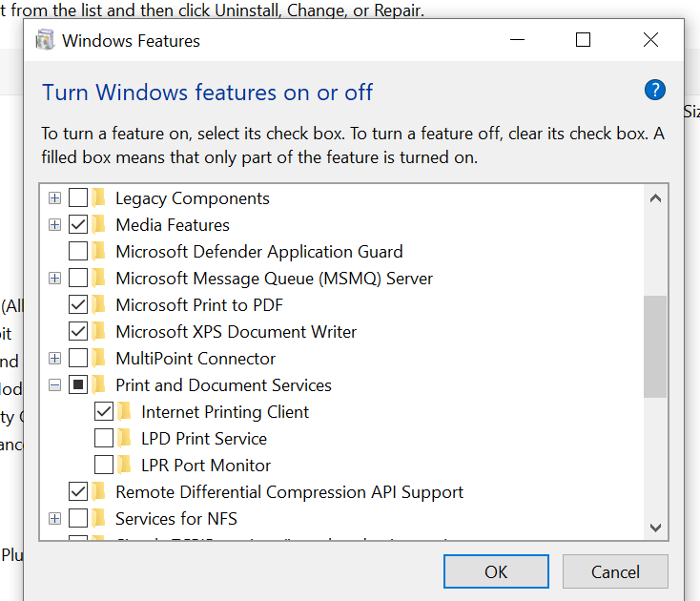
Task: Select the Microsoft XPS Document Writer label
Action: point(237,332)
